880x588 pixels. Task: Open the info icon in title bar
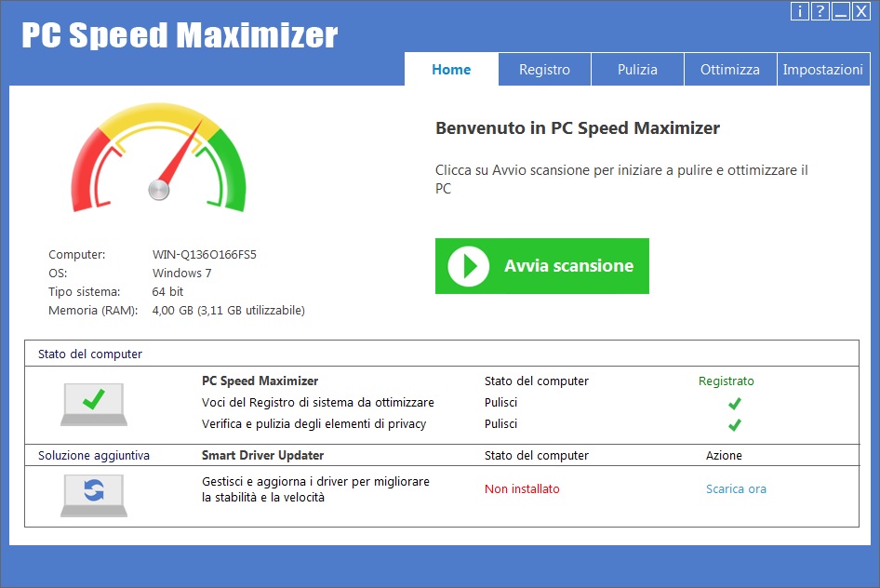tap(800, 11)
